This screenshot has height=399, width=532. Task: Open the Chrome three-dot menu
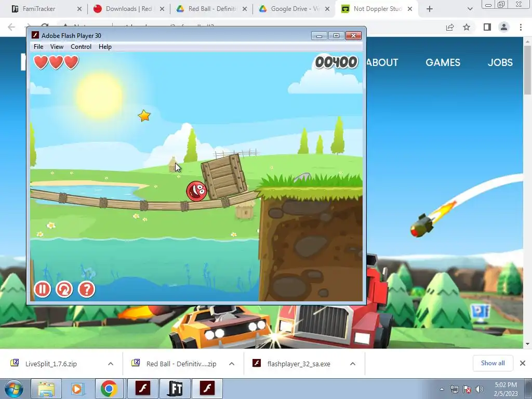coord(521,27)
